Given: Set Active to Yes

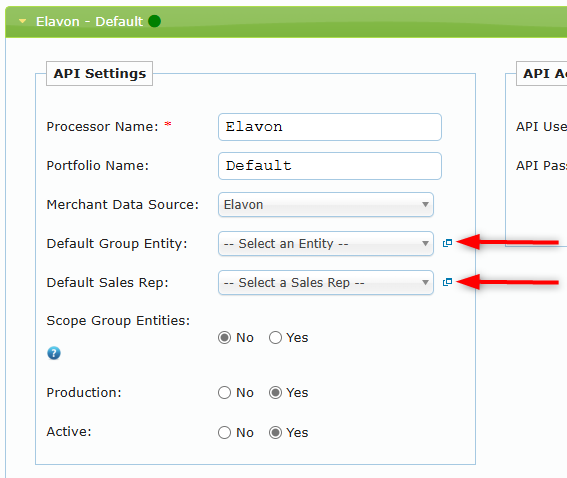Looking at the screenshot, I should (x=275, y=432).
